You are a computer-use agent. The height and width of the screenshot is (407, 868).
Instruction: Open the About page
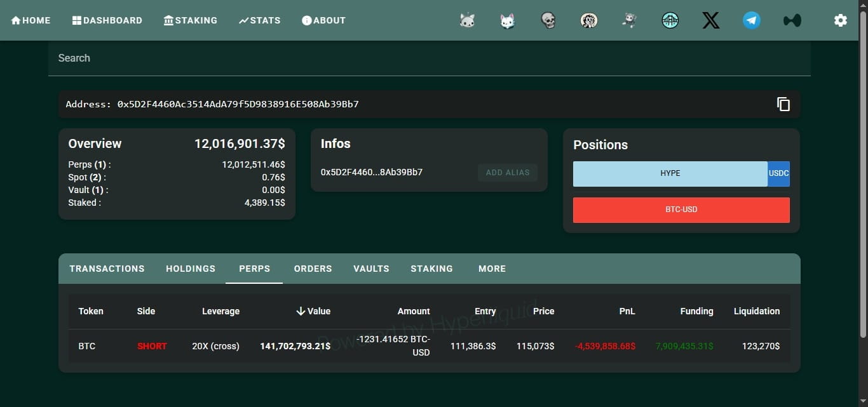323,20
